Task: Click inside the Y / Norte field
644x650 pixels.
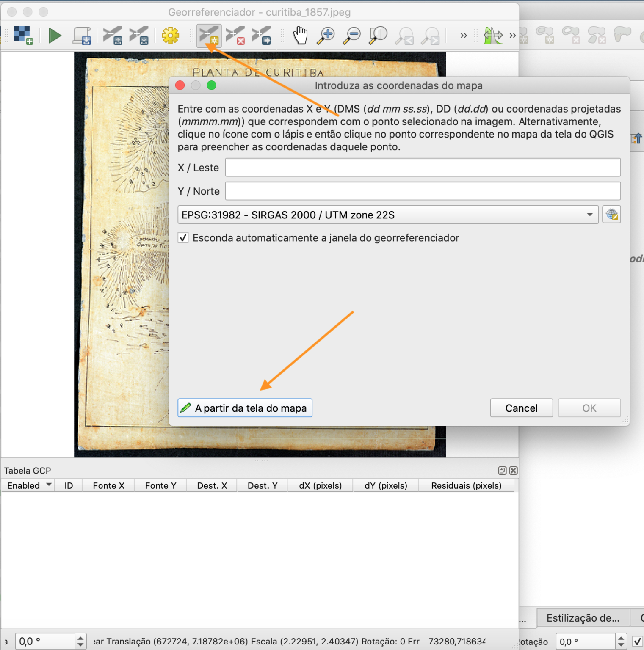Action: coord(423,191)
